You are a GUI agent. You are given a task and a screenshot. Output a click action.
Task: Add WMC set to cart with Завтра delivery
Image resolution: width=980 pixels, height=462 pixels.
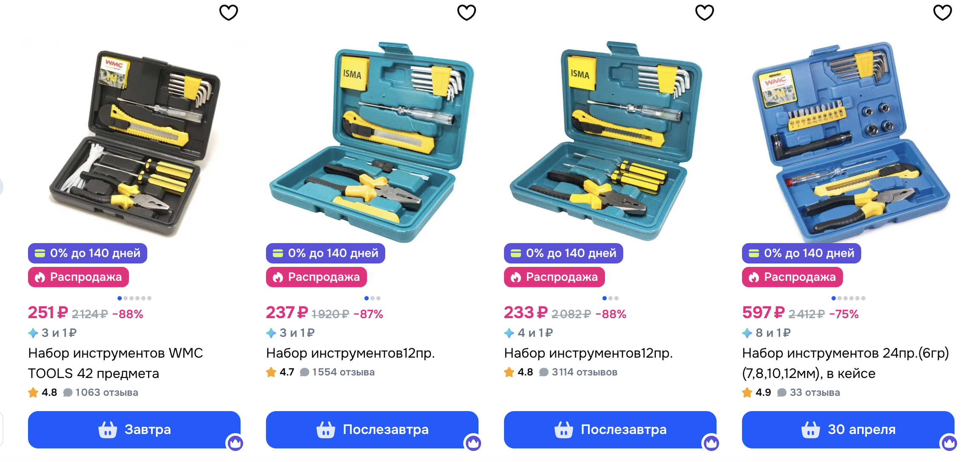click(x=134, y=429)
